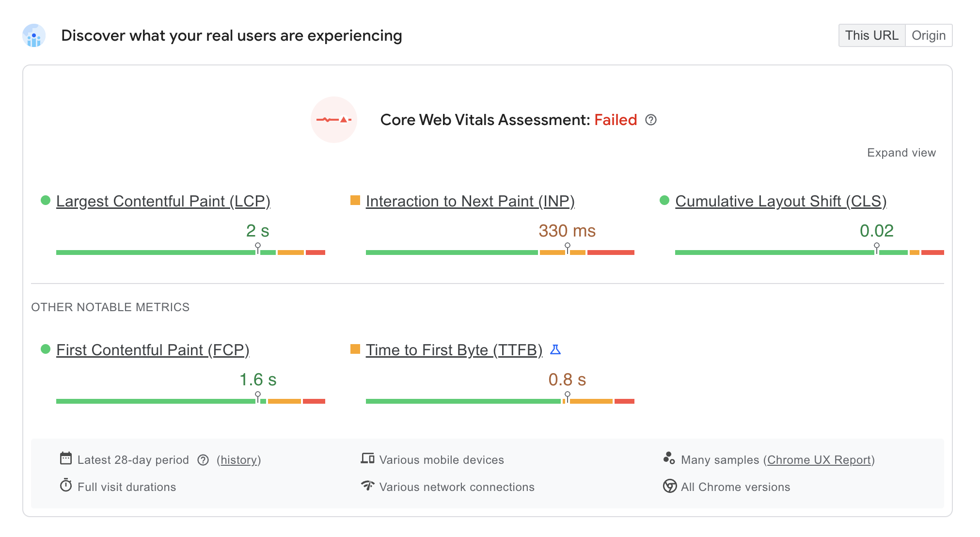Click the network connections signal icon
980x537 pixels.
368,486
